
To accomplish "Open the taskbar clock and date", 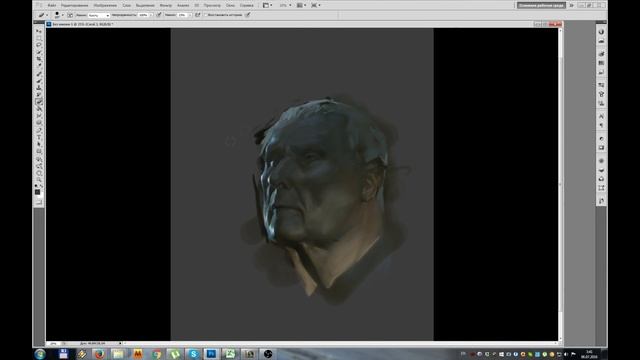I will coord(589,354).
